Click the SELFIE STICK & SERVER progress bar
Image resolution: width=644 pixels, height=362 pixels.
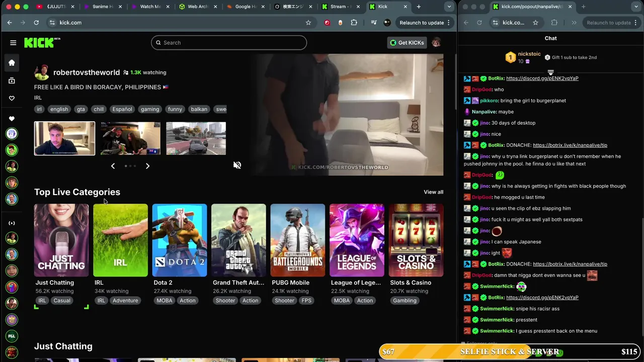[510, 352]
